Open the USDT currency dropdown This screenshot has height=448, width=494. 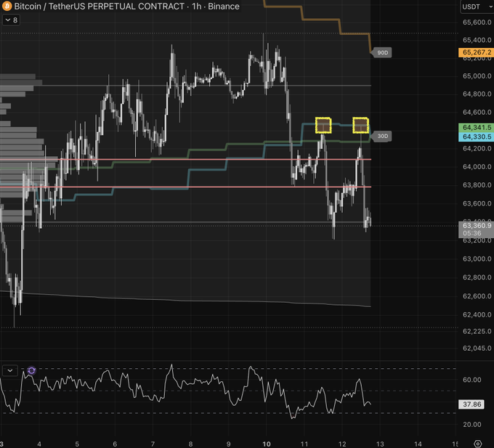coord(477,7)
